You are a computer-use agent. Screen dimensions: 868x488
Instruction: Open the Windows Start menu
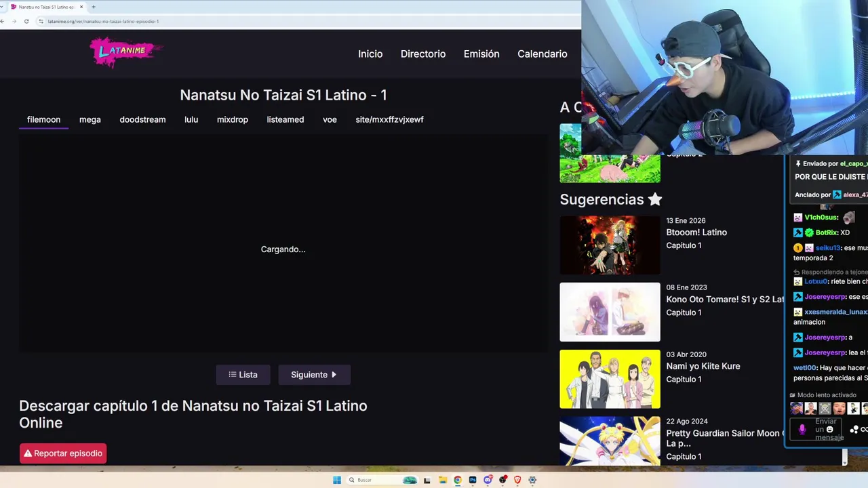click(x=337, y=480)
